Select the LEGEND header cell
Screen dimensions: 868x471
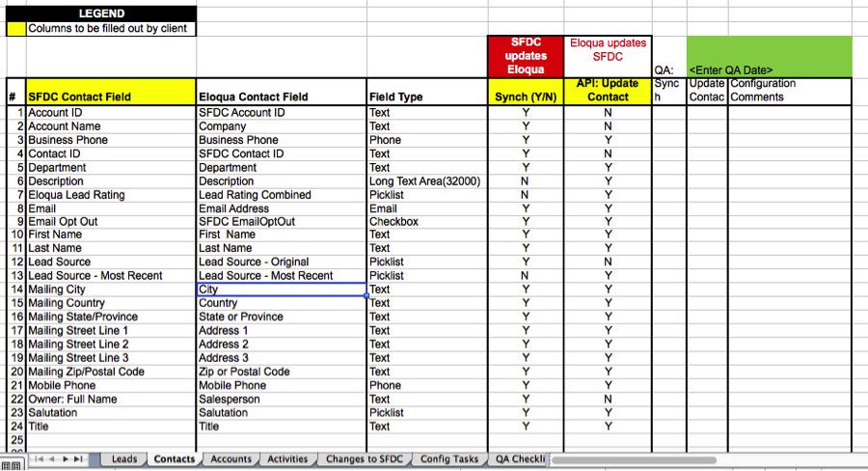pos(101,14)
